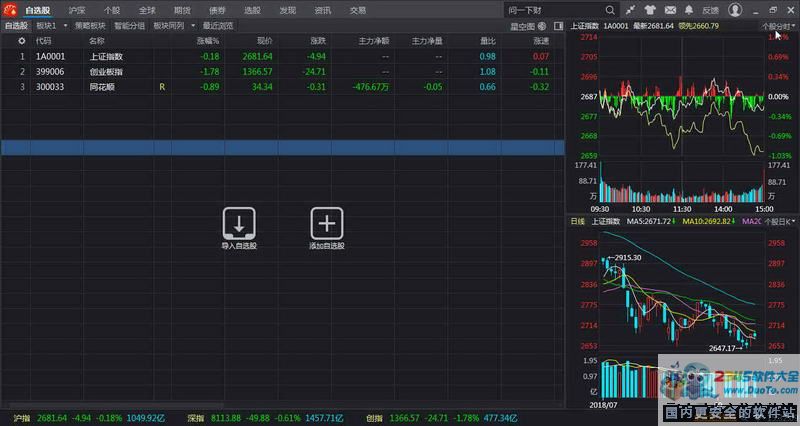Click the notification bell icon
Viewport: 800px width, 426px height.
(688, 10)
